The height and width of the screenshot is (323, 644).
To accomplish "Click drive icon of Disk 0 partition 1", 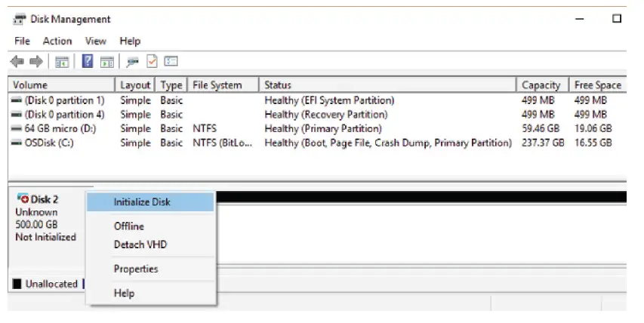I will (x=17, y=100).
